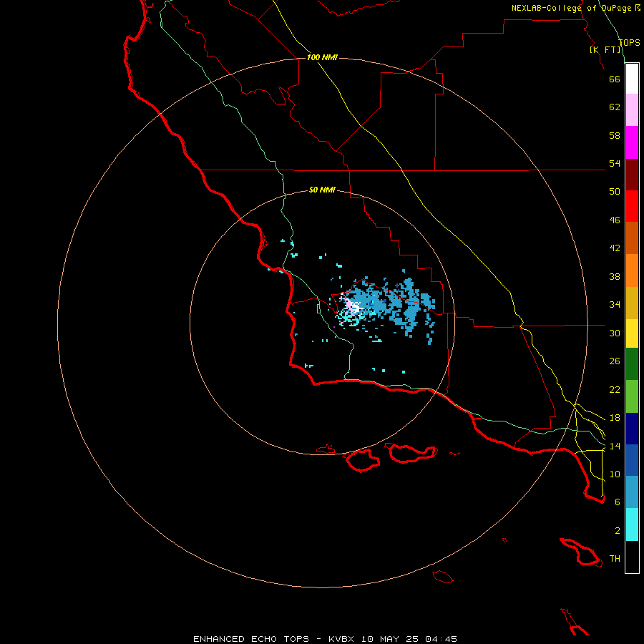Click the "18" legend value
644x644 pixels.
point(615,418)
